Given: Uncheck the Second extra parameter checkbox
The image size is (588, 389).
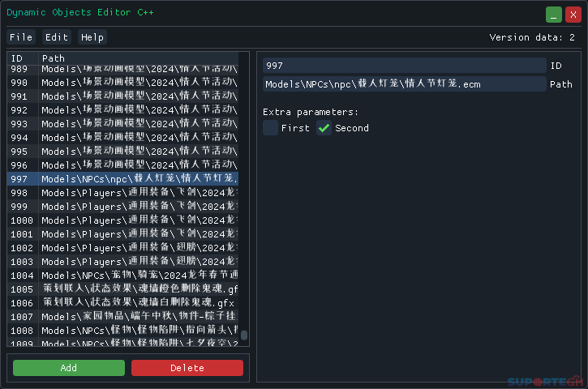Looking at the screenshot, I should click(324, 128).
